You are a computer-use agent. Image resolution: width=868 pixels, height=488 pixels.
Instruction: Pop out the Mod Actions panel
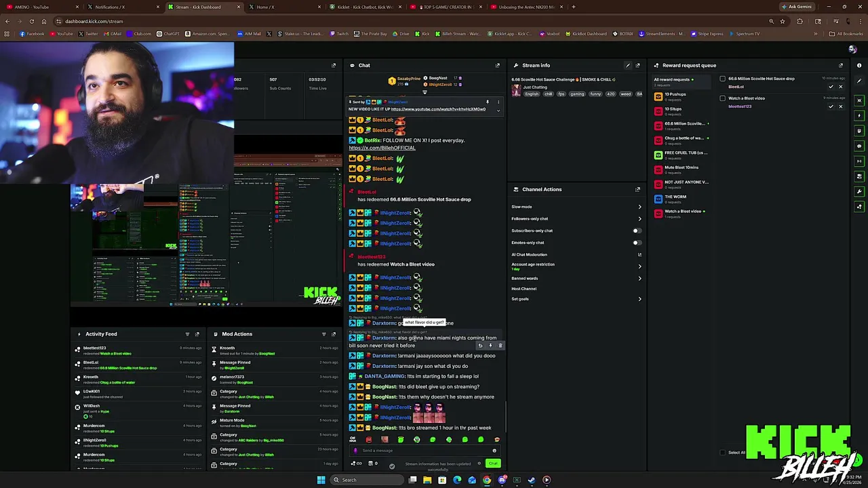point(333,334)
